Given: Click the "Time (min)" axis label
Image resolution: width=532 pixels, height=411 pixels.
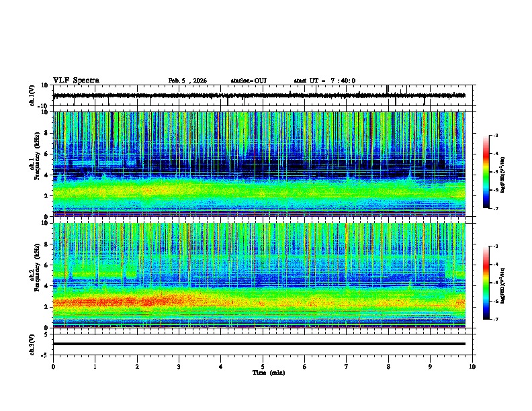Looking at the screenshot, I should [269, 373].
